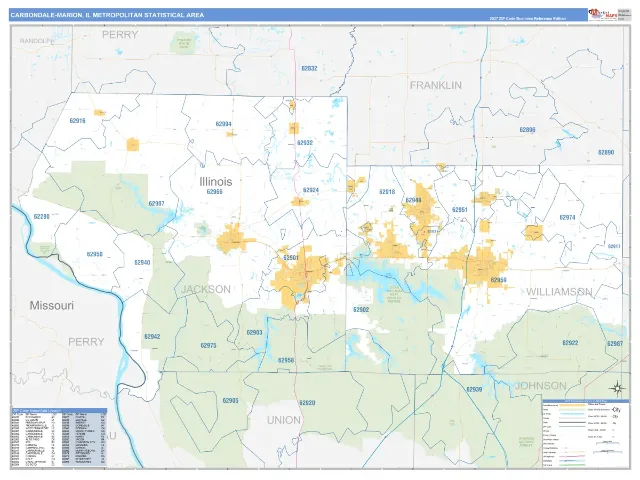
Task: Select ZIP code label 62939
Action: click(x=474, y=390)
